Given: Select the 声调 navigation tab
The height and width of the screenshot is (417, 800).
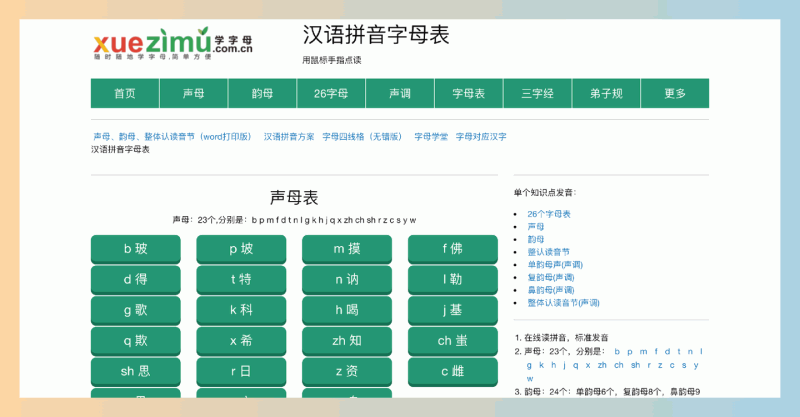Looking at the screenshot, I should tap(400, 93).
